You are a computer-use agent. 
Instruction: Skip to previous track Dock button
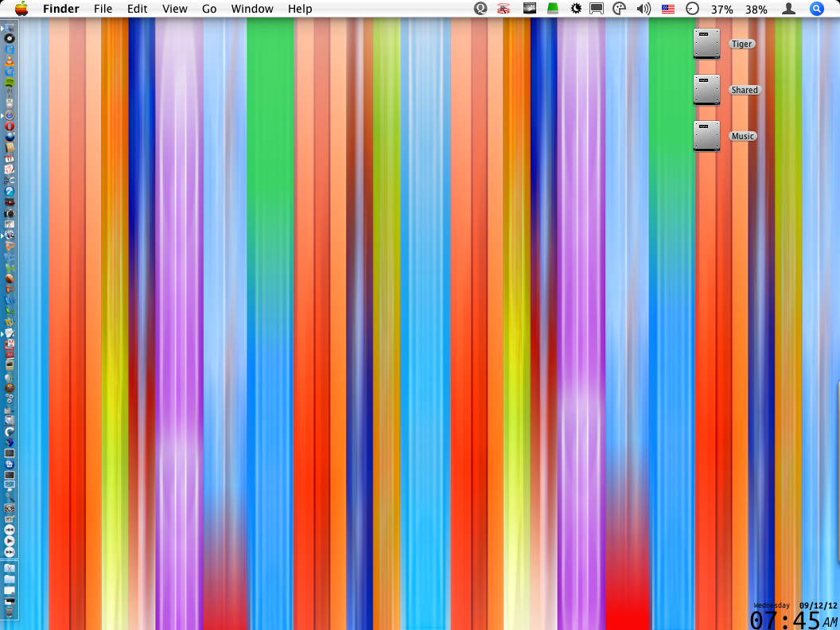[9, 530]
